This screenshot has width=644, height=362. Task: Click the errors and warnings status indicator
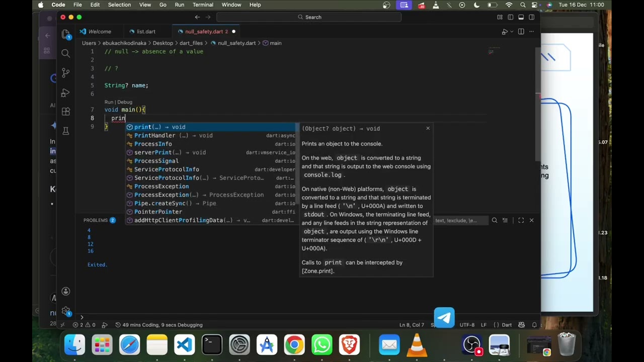point(84,325)
